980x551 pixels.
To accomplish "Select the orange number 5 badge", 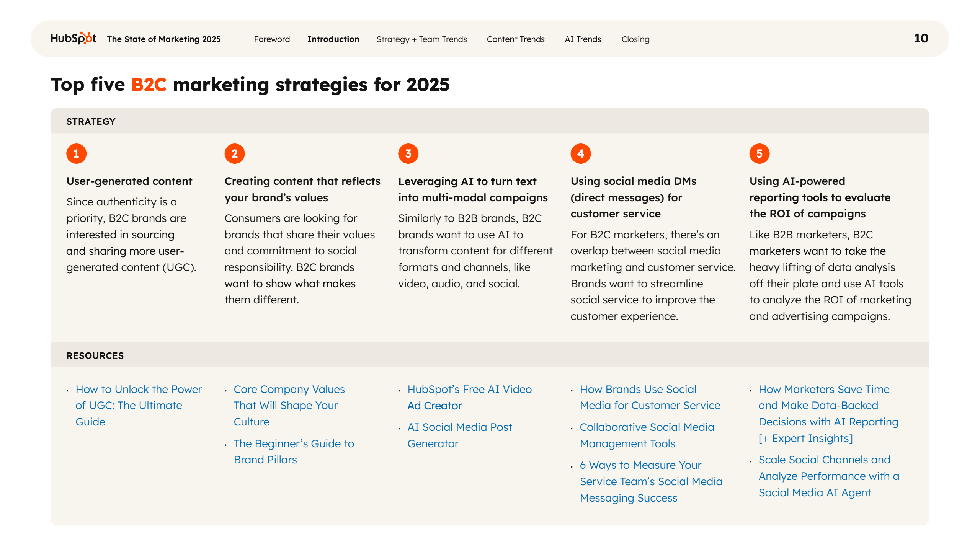I will (759, 153).
